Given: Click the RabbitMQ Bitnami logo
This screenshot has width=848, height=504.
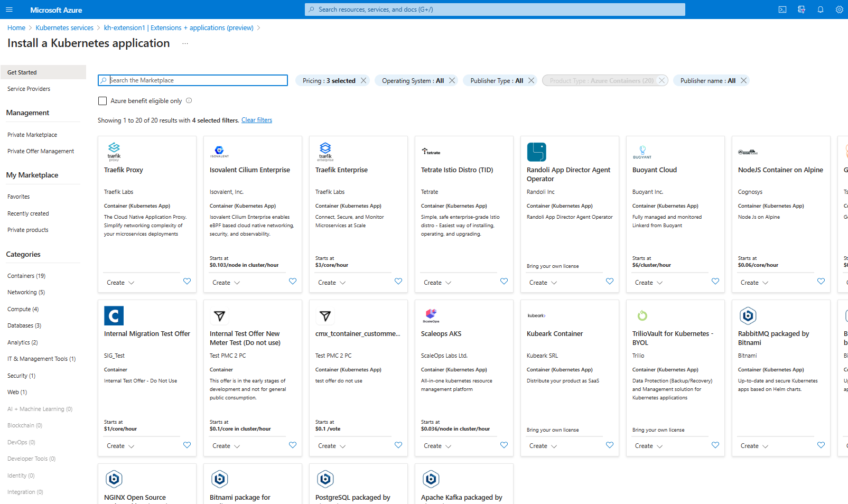Looking at the screenshot, I should 748,315.
